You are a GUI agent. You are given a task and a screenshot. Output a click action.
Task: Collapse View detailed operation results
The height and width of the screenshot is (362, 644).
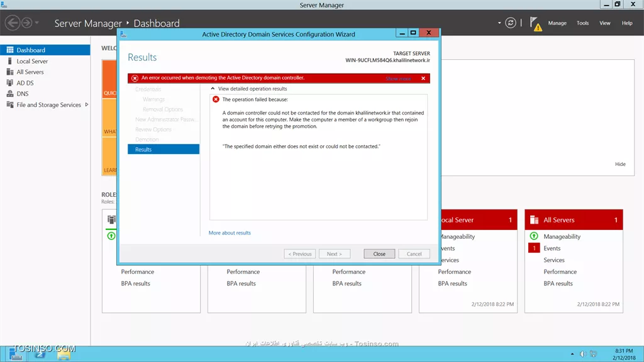point(213,89)
